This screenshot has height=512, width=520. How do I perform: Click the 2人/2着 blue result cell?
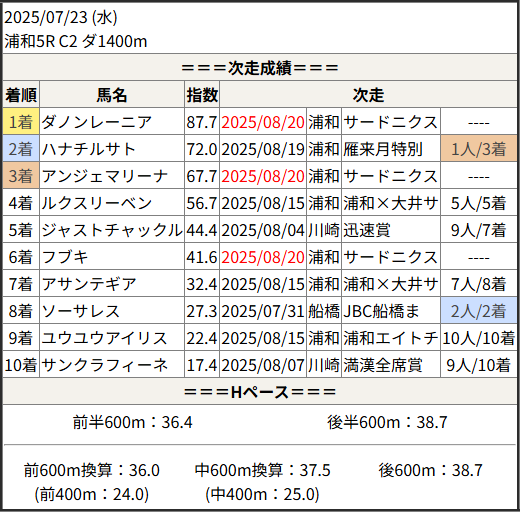coord(478,311)
